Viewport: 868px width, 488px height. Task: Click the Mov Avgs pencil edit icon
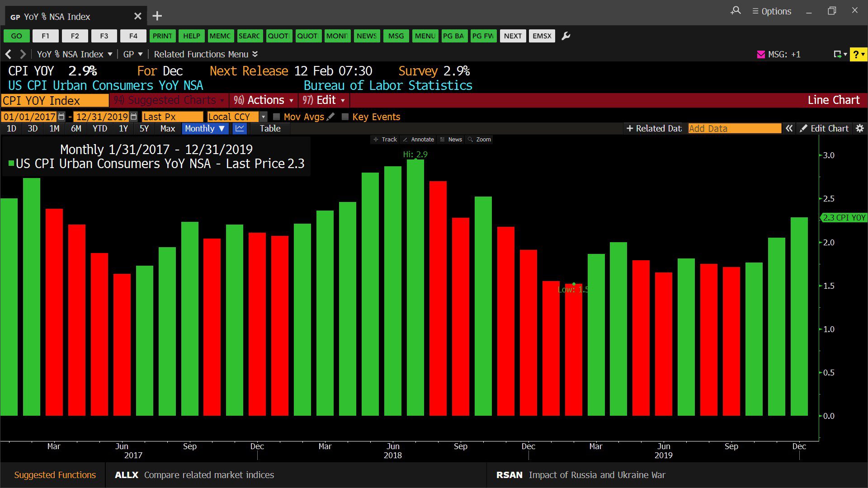point(331,117)
